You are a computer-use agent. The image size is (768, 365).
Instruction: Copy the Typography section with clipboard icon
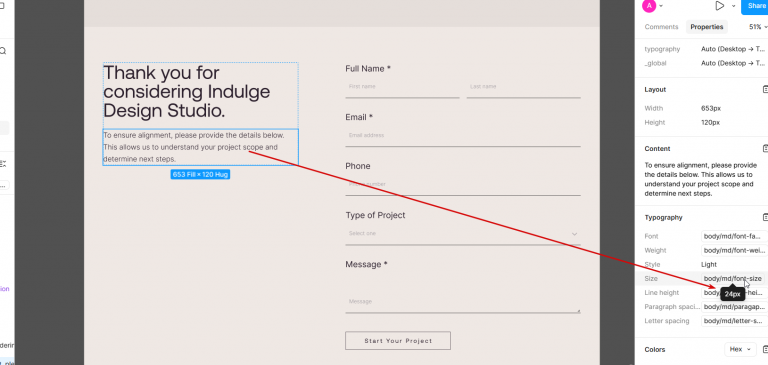click(x=765, y=217)
